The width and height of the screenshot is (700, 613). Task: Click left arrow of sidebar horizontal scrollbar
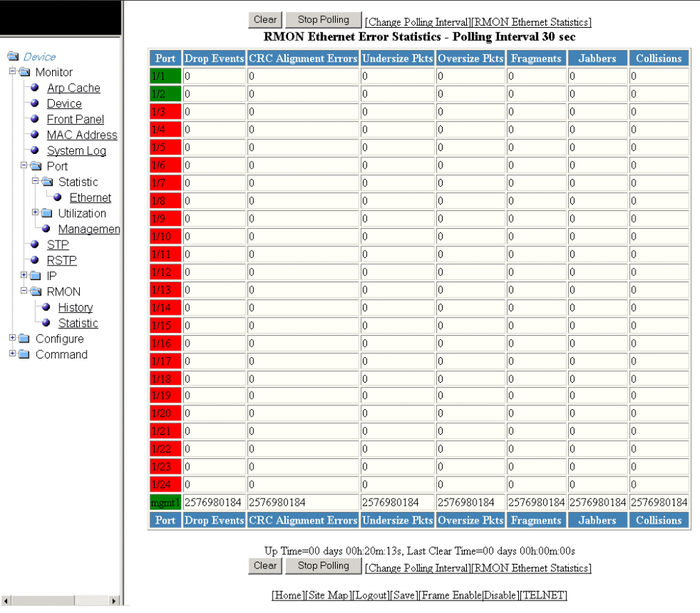pyautogui.click(x=6, y=601)
